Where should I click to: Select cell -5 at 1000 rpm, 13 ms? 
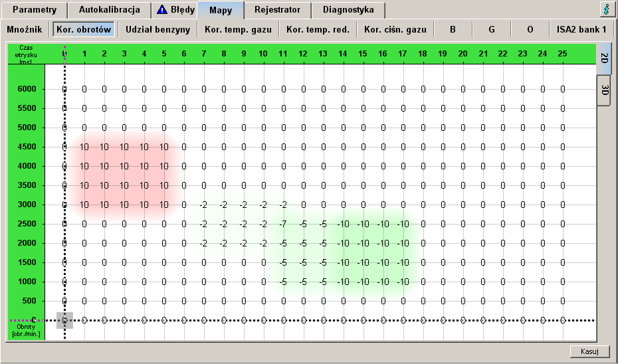click(x=323, y=282)
